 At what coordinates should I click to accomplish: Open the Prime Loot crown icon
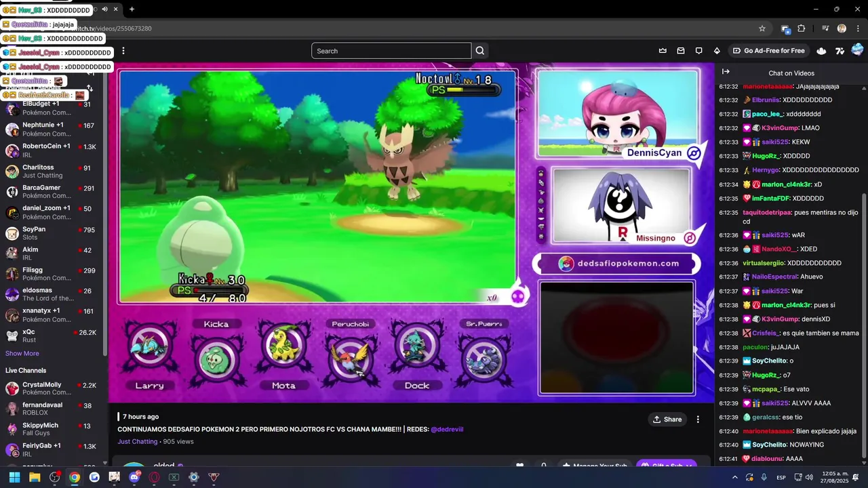coord(663,51)
